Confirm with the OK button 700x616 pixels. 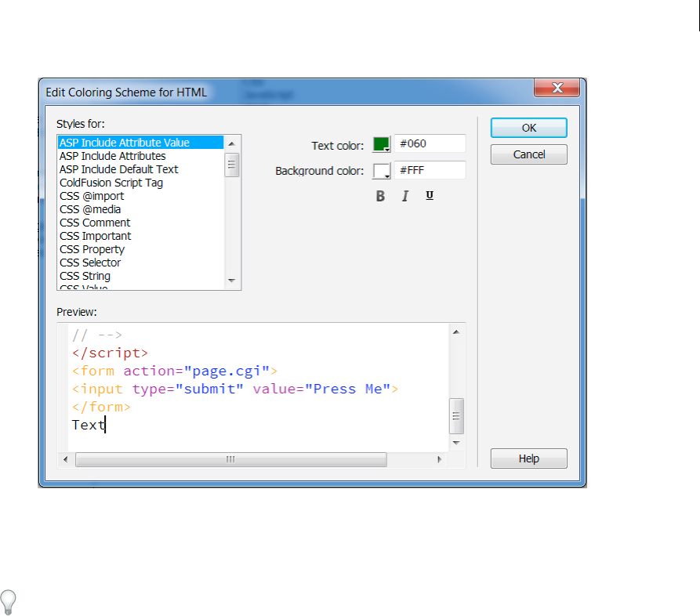pyautogui.click(x=528, y=128)
